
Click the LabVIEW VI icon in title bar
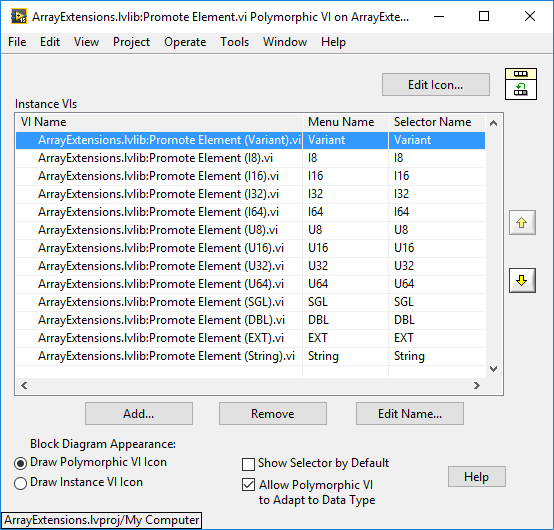pos(18,16)
